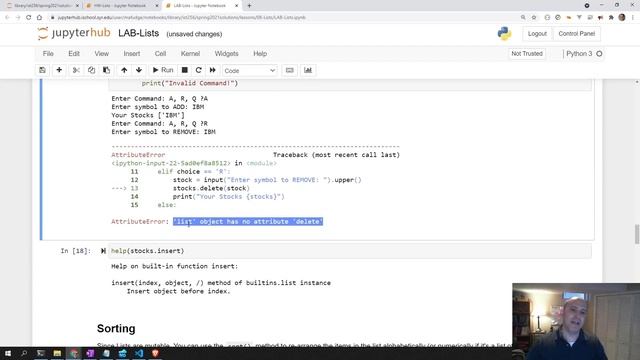Click into the help(stocks.insert) code cell

[x=349, y=251]
